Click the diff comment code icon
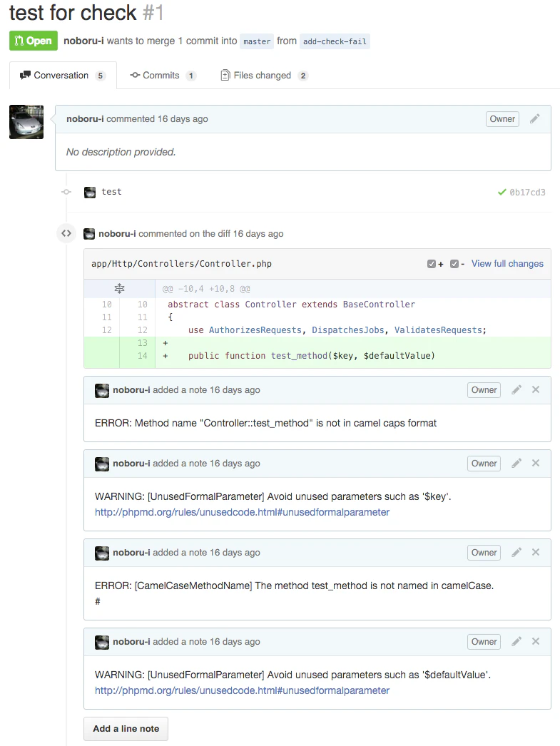560x746 pixels. [x=66, y=234]
